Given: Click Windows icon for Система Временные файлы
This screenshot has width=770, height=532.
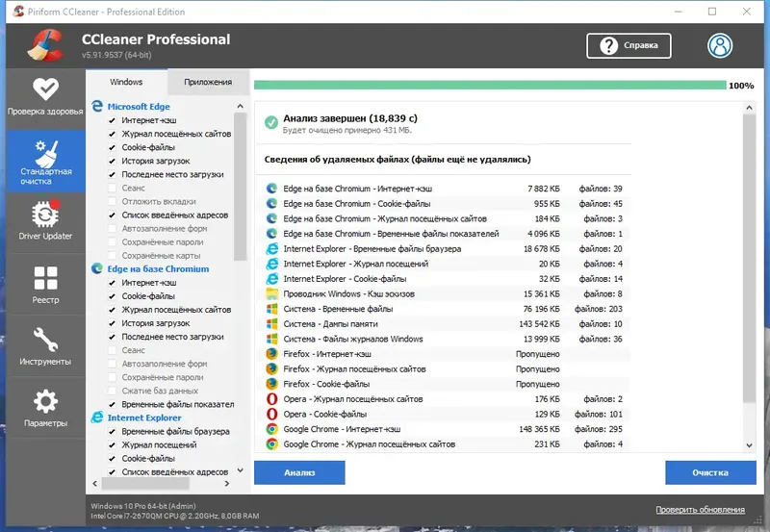Looking at the screenshot, I should point(271,309).
